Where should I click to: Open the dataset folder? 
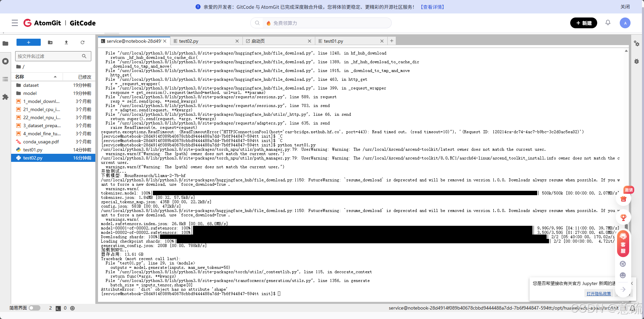(54, 85)
